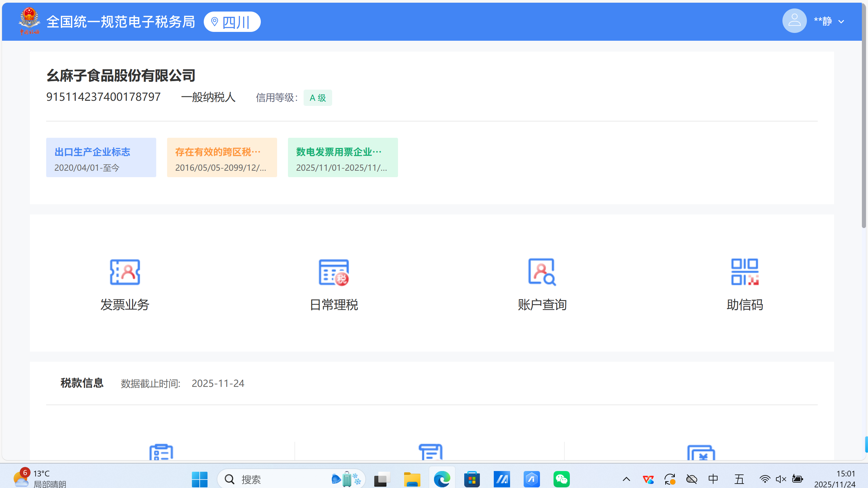868x488 pixels.
Task: Click the calendar icon in 税款信息 right column
Action: (701, 453)
